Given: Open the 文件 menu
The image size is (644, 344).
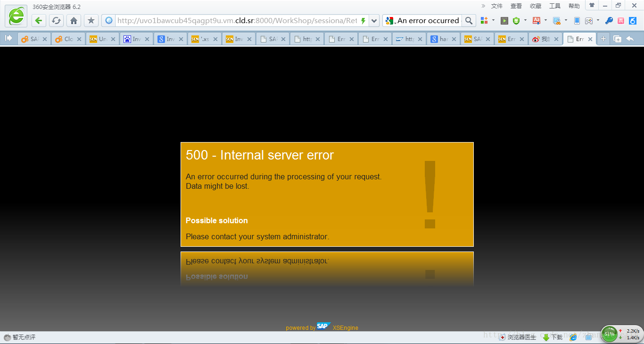Looking at the screenshot, I should click(x=497, y=6).
